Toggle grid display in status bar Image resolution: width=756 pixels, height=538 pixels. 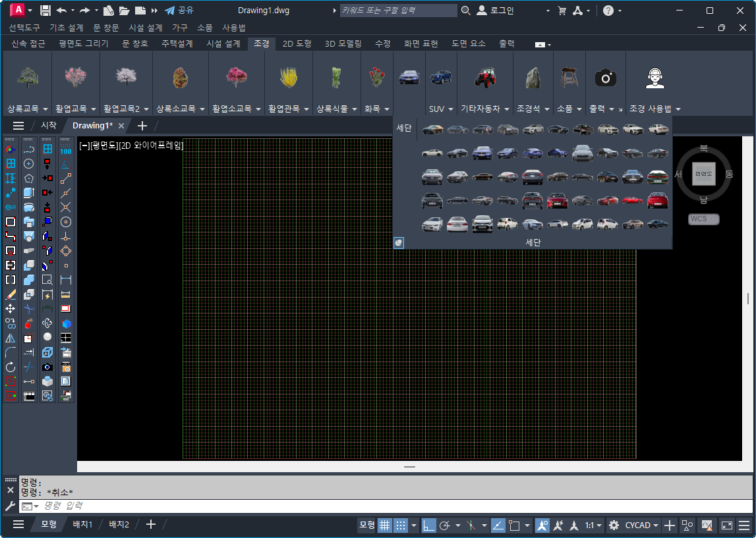[x=385, y=525]
